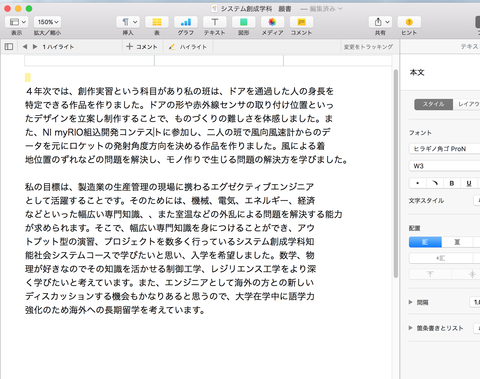
Task: Click the コメント toolbar icon
Action: [301, 22]
